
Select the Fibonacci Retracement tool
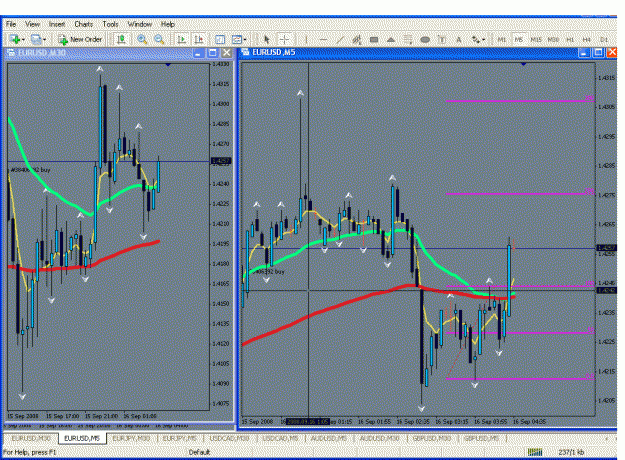pyautogui.click(x=408, y=39)
